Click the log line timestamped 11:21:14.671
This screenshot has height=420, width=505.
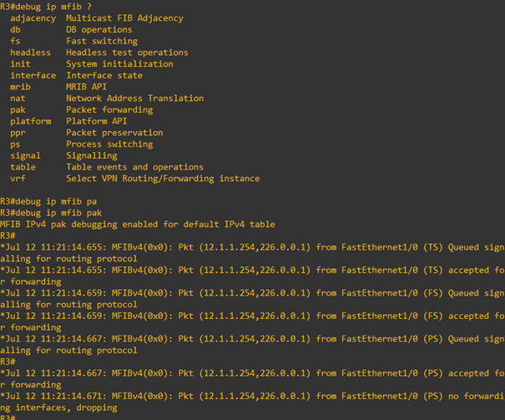[x=252, y=396]
